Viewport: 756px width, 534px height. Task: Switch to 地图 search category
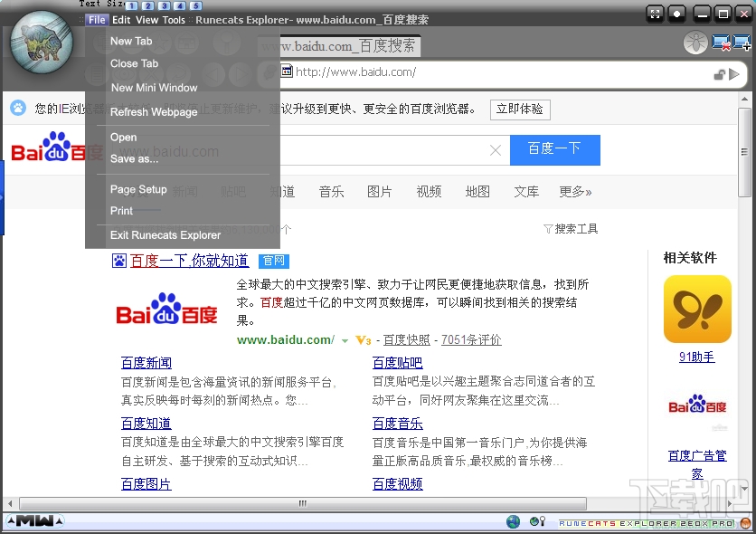pyautogui.click(x=477, y=192)
